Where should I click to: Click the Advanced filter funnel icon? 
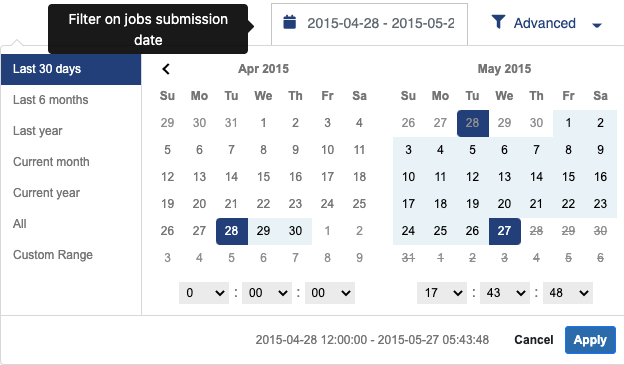pyautogui.click(x=498, y=22)
